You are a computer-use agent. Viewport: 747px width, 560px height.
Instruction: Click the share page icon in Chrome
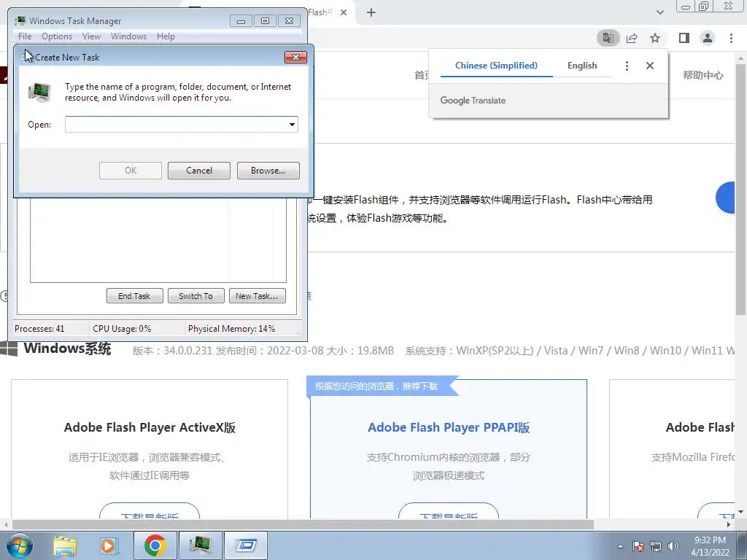pyautogui.click(x=632, y=38)
